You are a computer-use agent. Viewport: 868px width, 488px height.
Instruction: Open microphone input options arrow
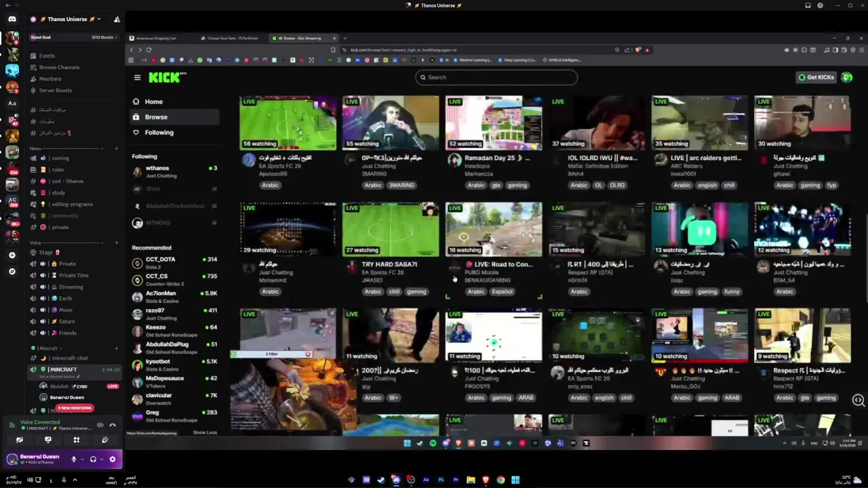pos(82,459)
